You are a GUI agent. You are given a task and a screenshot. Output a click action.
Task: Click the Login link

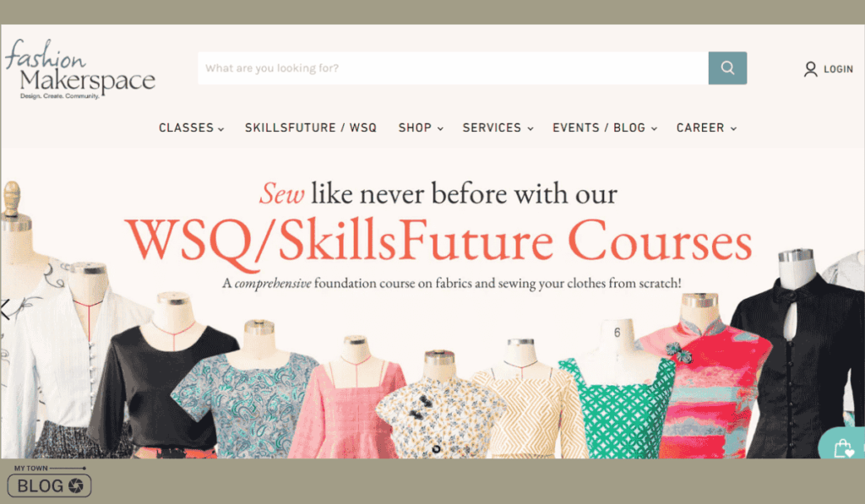coord(839,69)
